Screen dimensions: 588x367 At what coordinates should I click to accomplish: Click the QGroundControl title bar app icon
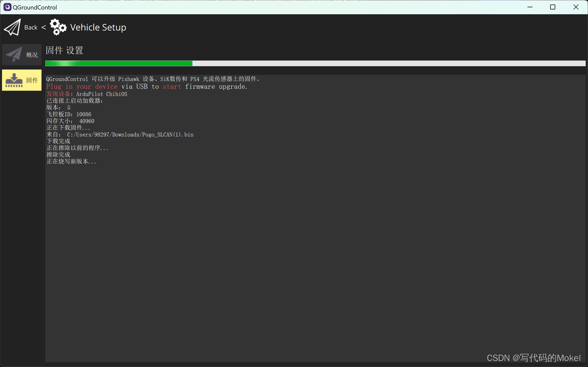pyautogui.click(x=7, y=7)
